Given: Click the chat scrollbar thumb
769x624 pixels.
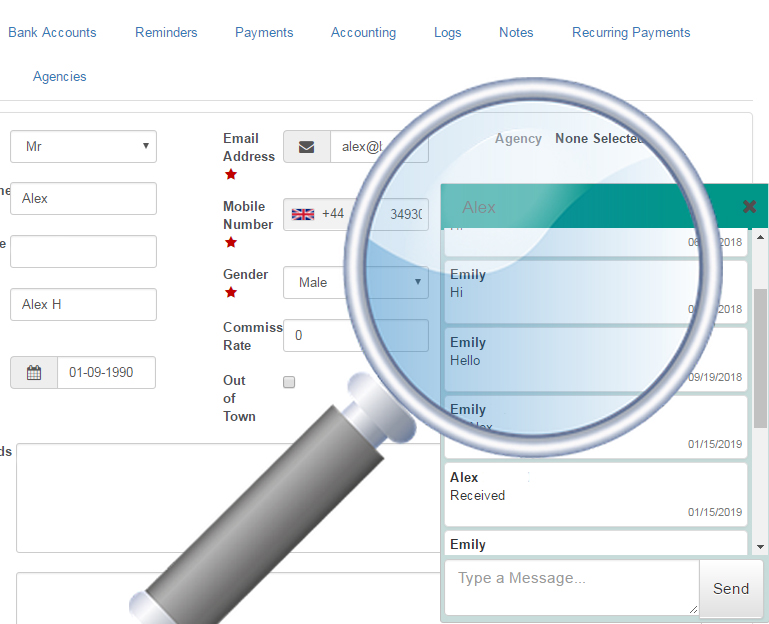Looking at the screenshot, I should point(760,358).
